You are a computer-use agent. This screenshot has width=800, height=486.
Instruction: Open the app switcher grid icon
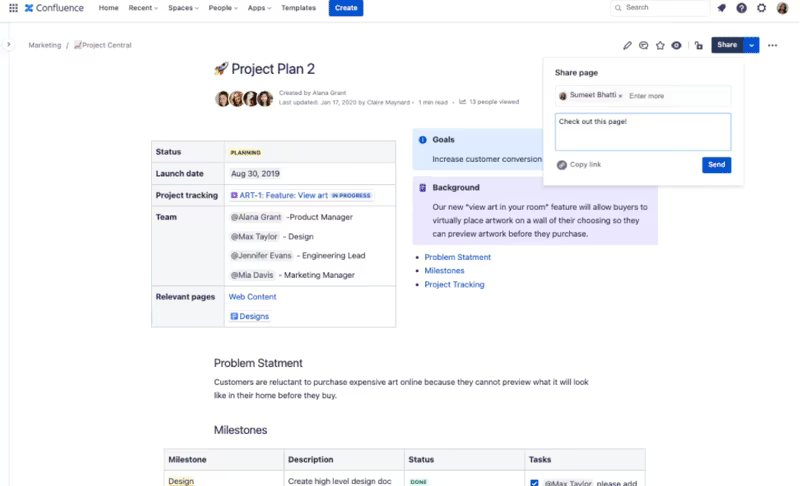tap(13, 8)
